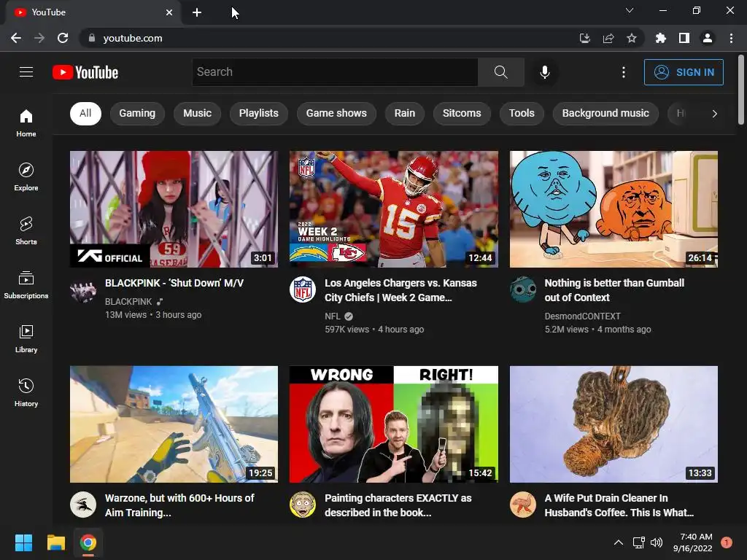Open the YouTube hamburger guide menu

tap(26, 72)
